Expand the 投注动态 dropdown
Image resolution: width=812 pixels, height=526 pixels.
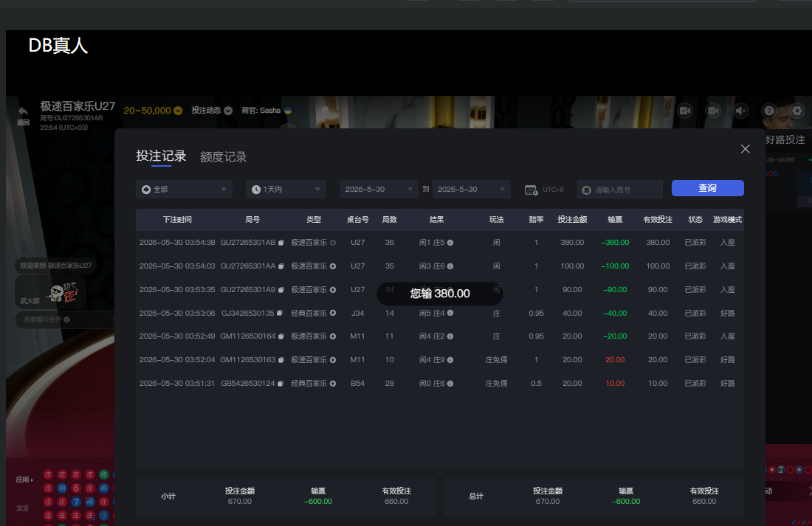(228, 111)
